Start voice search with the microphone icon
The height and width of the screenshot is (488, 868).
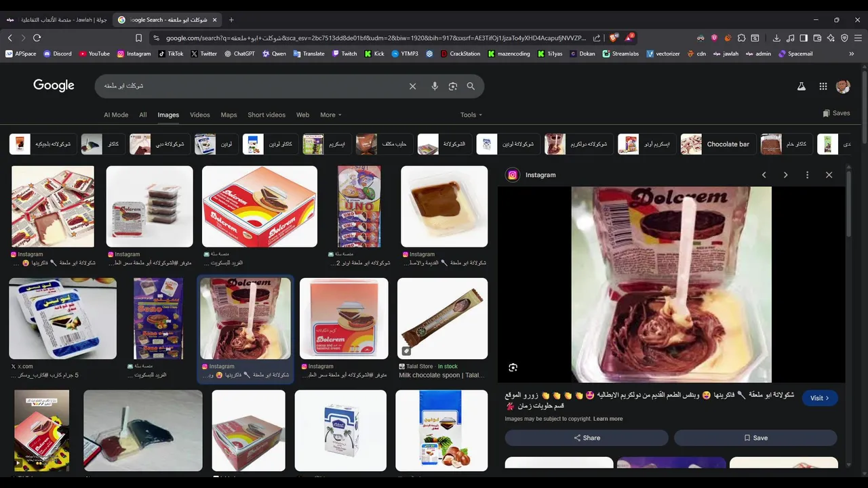pyautogui.click(x=435, y=86)
